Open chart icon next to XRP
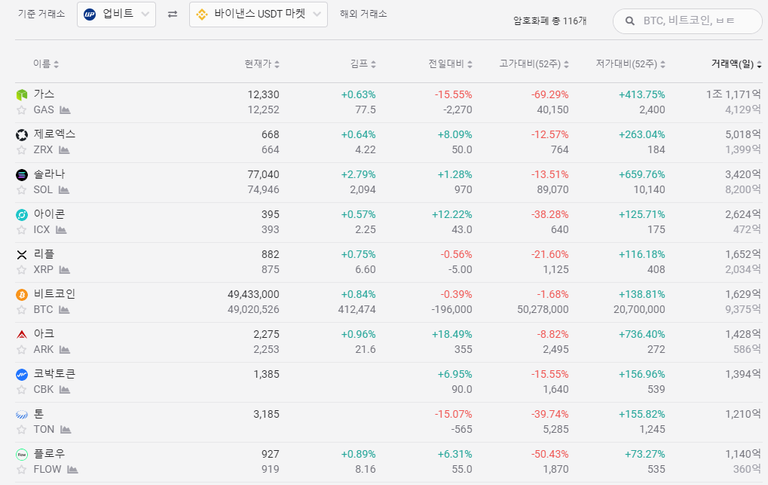This screenshot has height=485, width=768. click(x=64, y=270)
